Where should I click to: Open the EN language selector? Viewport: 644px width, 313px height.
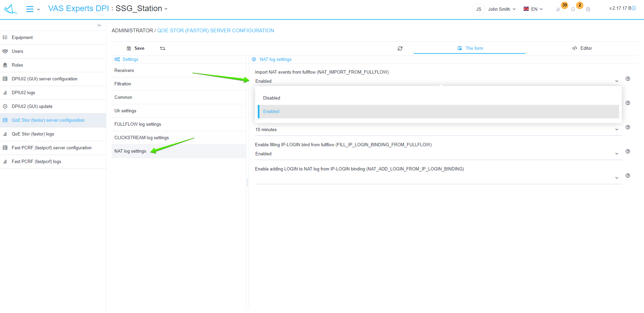pyautogui.click(x=533, y=9)
